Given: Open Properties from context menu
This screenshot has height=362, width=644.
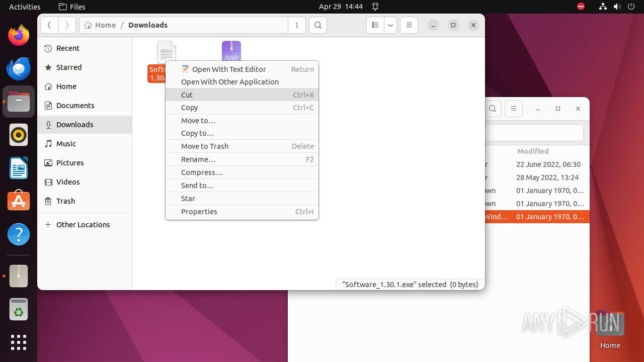Looking at the screenshot, I should point(242,212).
